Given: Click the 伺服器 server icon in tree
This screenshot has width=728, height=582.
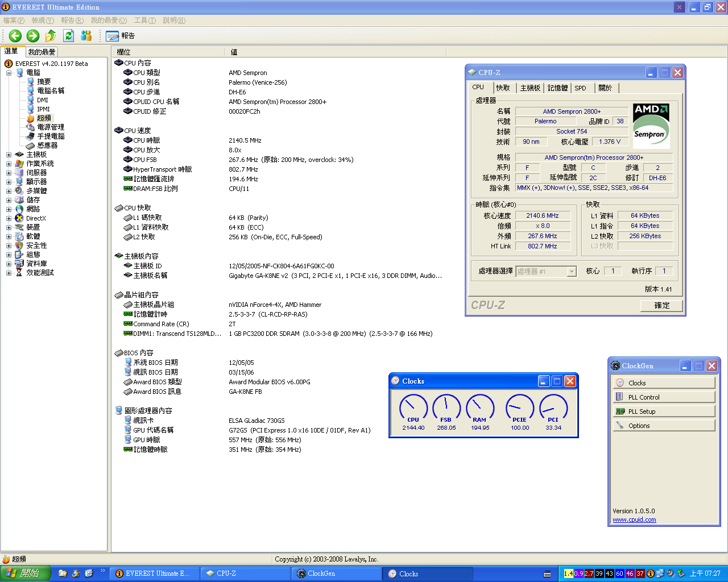Looking at the screenshot, I should (x=19, y=173).
